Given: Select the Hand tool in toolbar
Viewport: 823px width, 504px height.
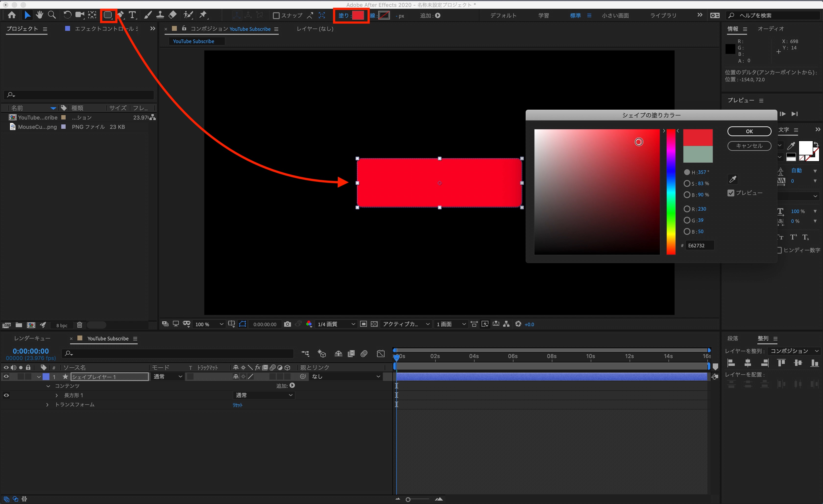Looking at the screenshot, I should (x=39, y=15).
